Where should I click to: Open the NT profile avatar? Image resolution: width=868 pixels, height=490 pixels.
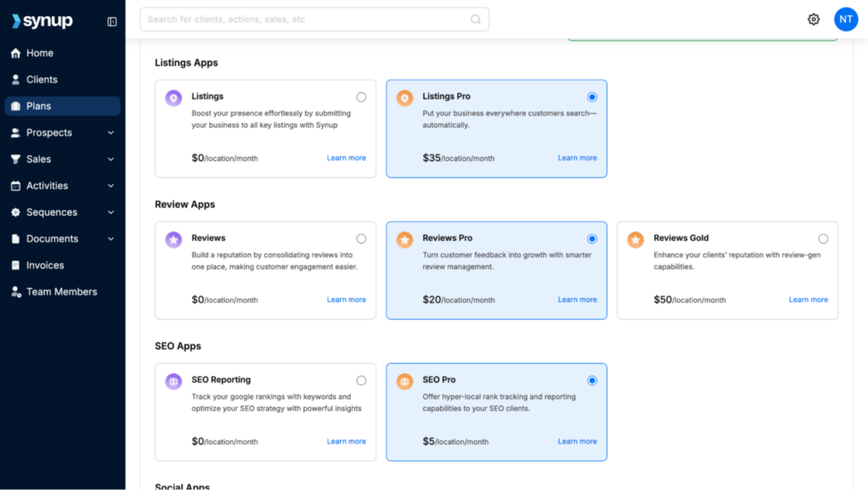coord(845,19)
